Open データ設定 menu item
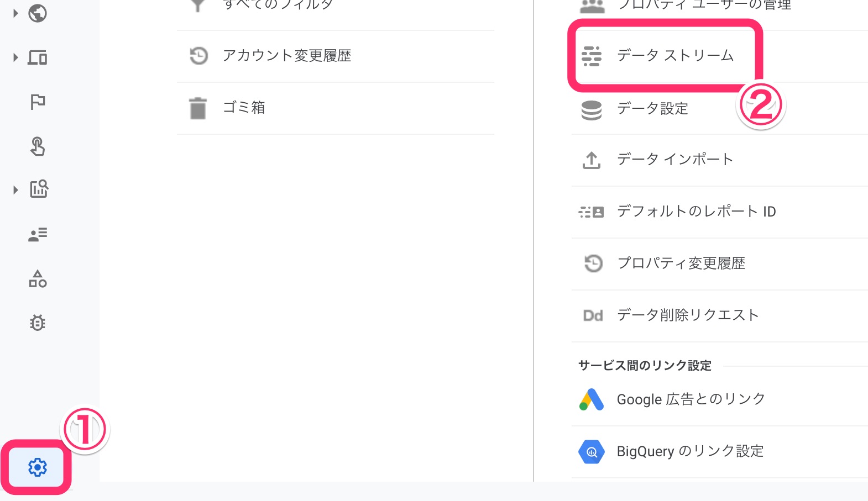868x501 pixels. point(652,108)
